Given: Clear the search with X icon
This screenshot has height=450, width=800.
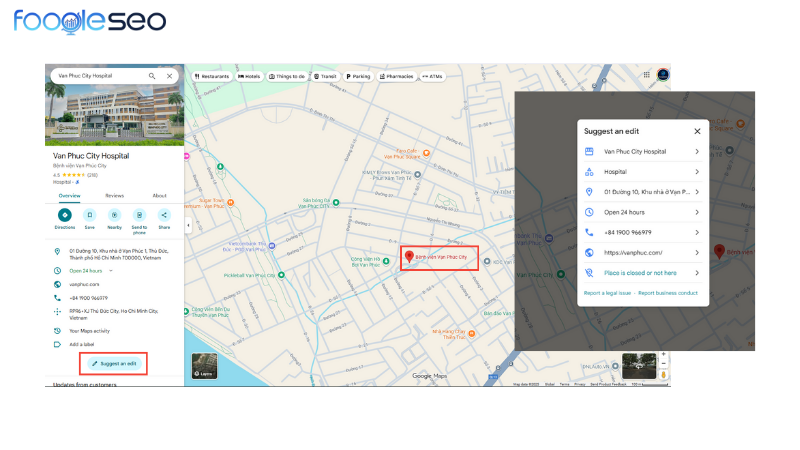Looking at the screenshot, I should pyautogui.click(x=169, y=76).
